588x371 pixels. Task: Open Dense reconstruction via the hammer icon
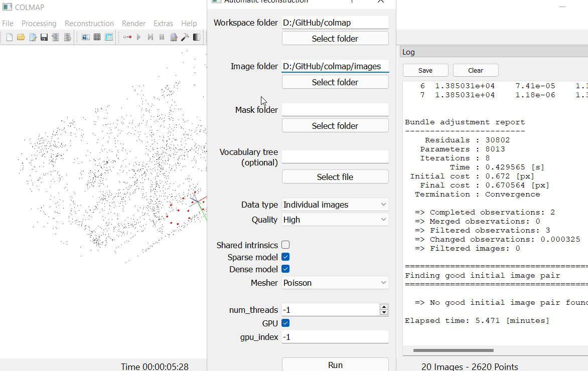point(185,37)
